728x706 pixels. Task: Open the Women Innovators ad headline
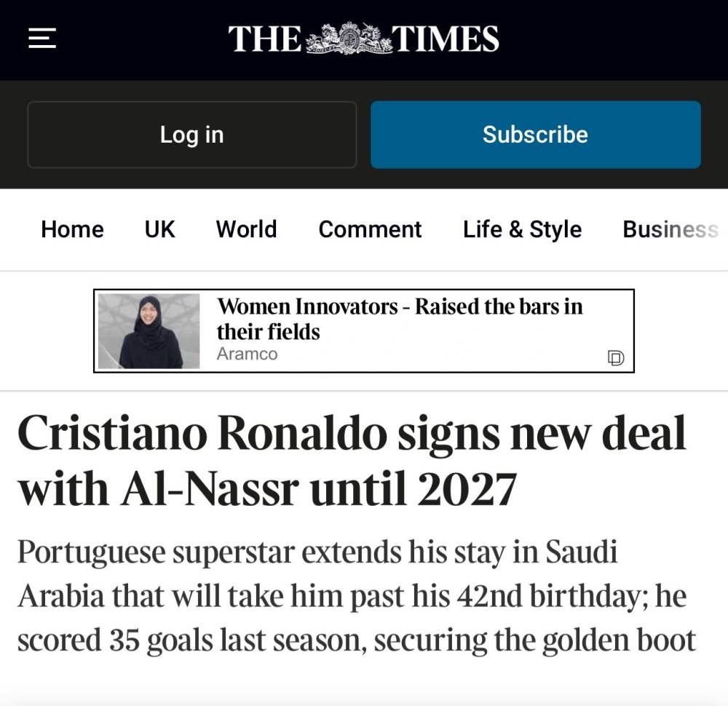[x=399, y=319]
